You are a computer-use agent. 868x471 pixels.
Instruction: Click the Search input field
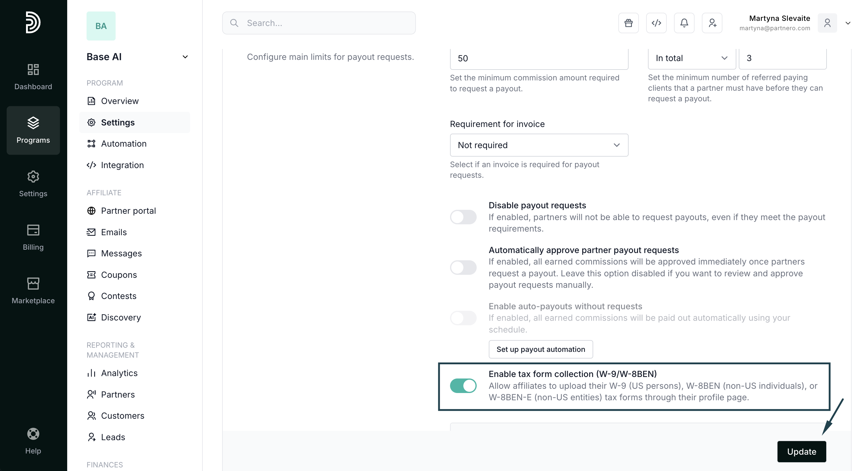(x=319, y=23)
